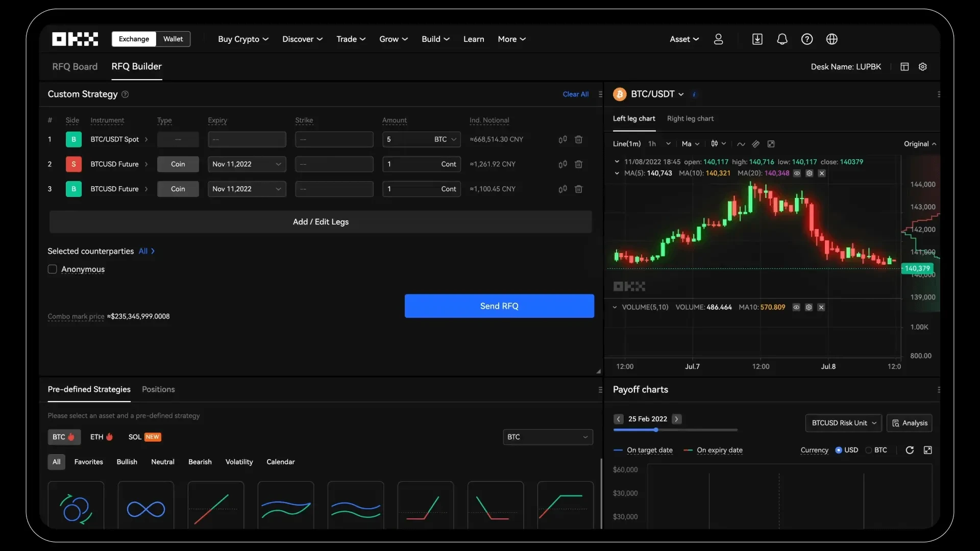Click the Analysis button in Payoff charts panel
The width and height of the screenshot is (980, 551).
click(910, 422)
